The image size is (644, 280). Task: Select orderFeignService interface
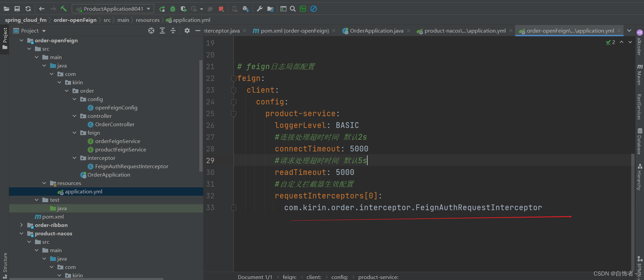[117, 141]
